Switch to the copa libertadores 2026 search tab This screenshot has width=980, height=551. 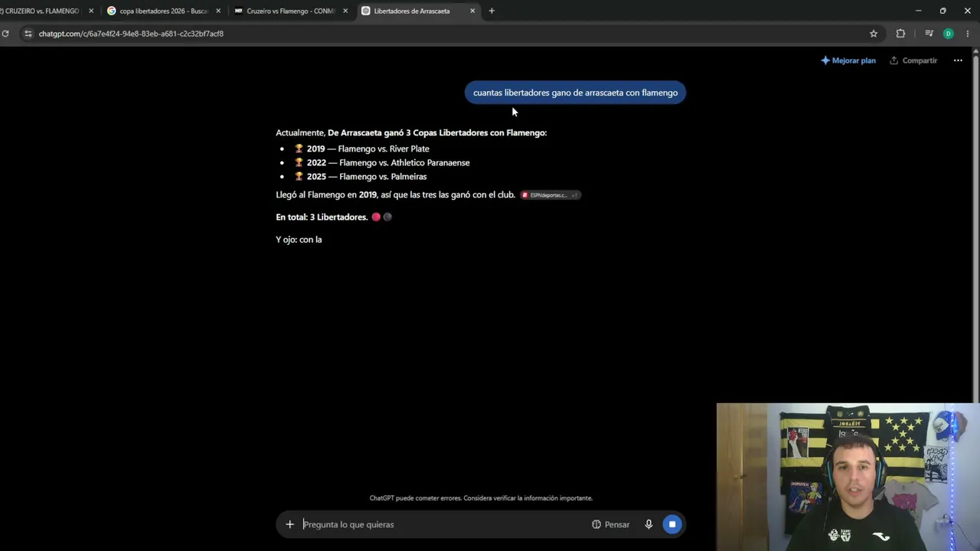163,11
